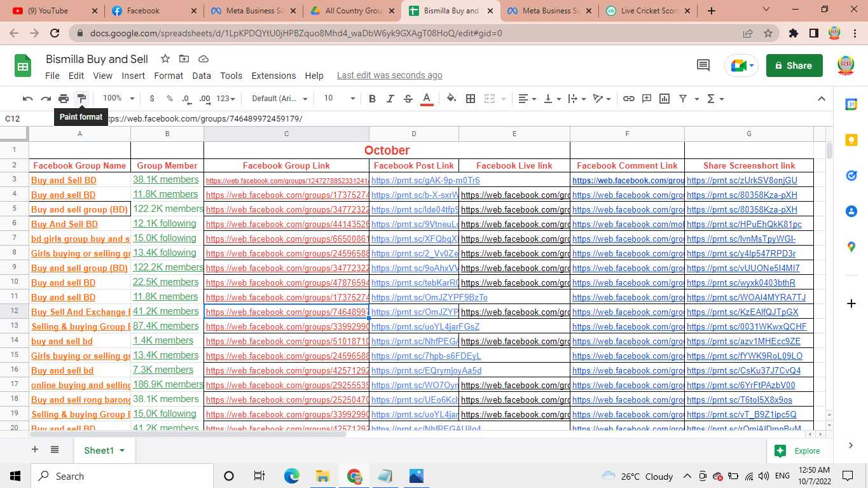Open the zoom 100% dropdown
868x488 pixels.
click(118, 99)
